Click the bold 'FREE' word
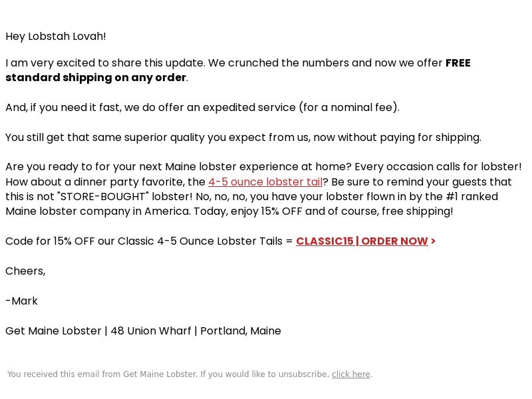Image resolution: width=532 pixels, height=399 pixels. click(458, 63)
